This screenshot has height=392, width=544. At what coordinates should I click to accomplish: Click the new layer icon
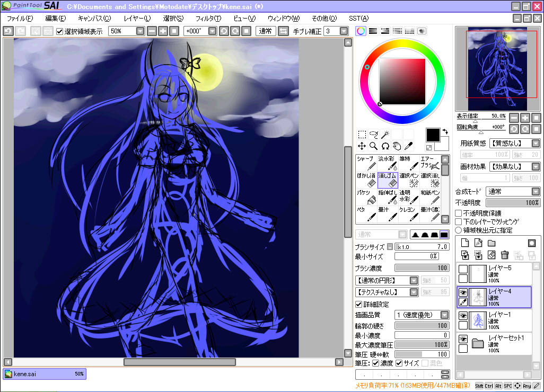(465, 243)
